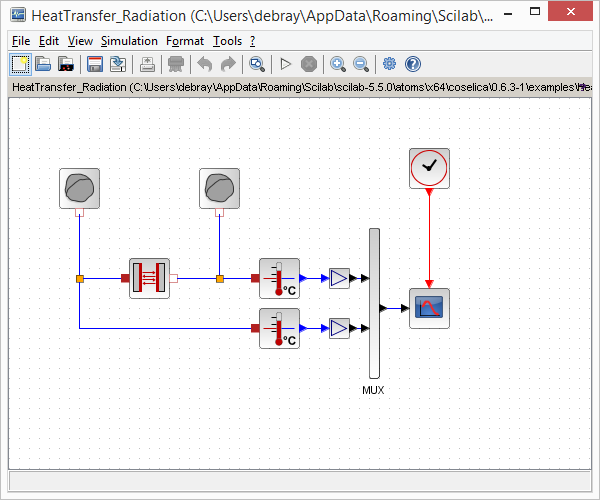Open the Tools menu
The height and width of the screenshot is (500, 600).
click(227, 41)
